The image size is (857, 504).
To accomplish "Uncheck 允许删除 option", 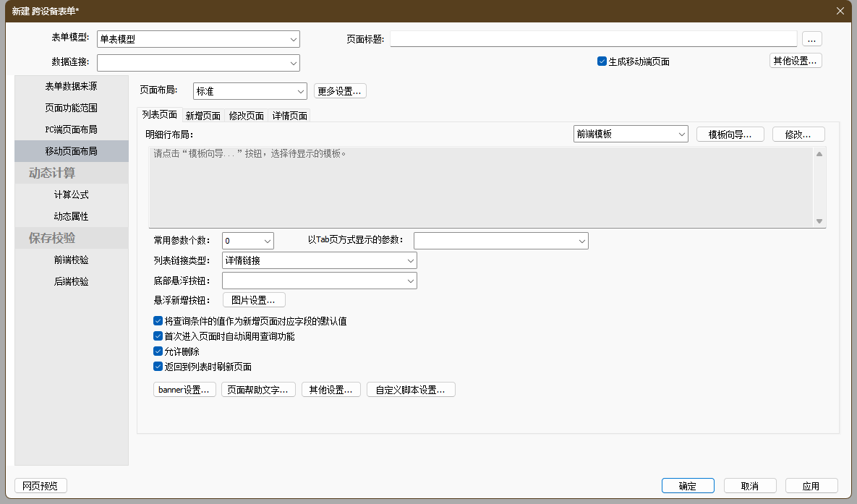I will tap(158, 351).
